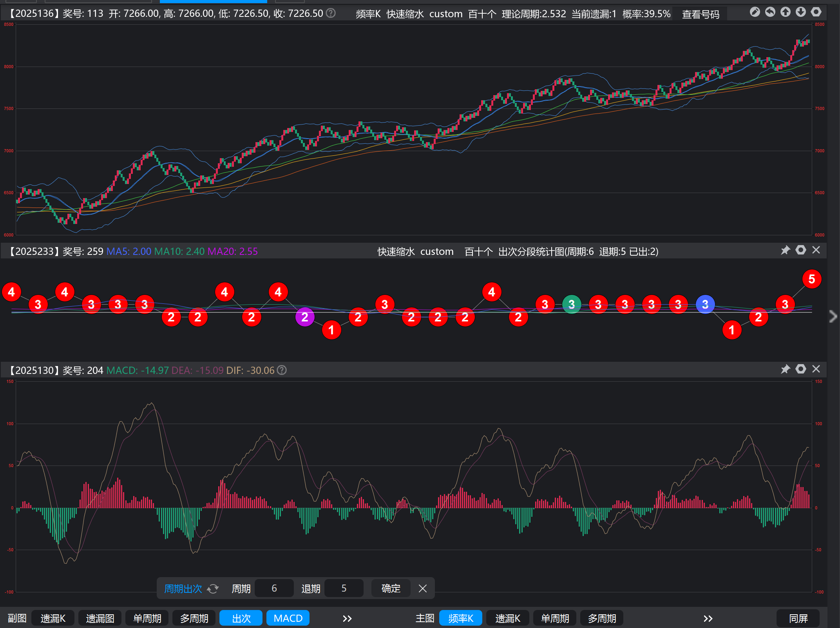Click the 周期 input field showing 6
Image resolution: width=840 pixels, height=628 pixels.
pyautogui.click(x=274, y=588)
